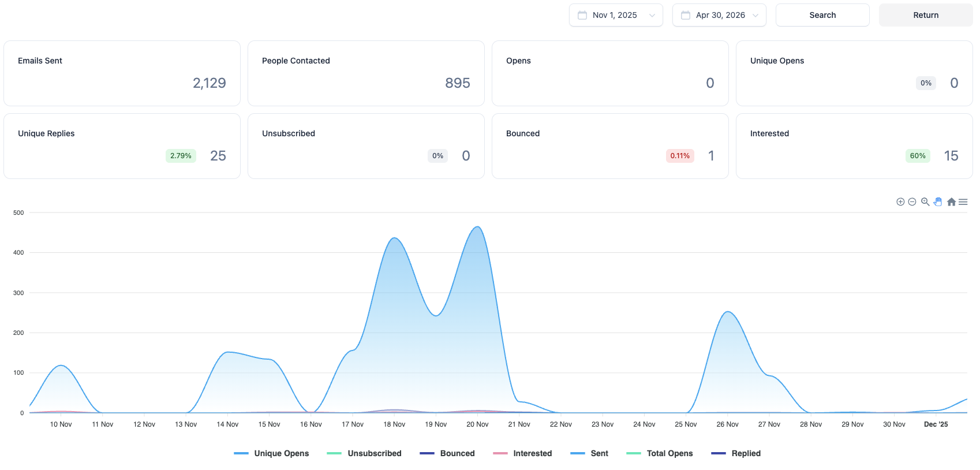Toggle Interested series in legend

click(522, 453)
